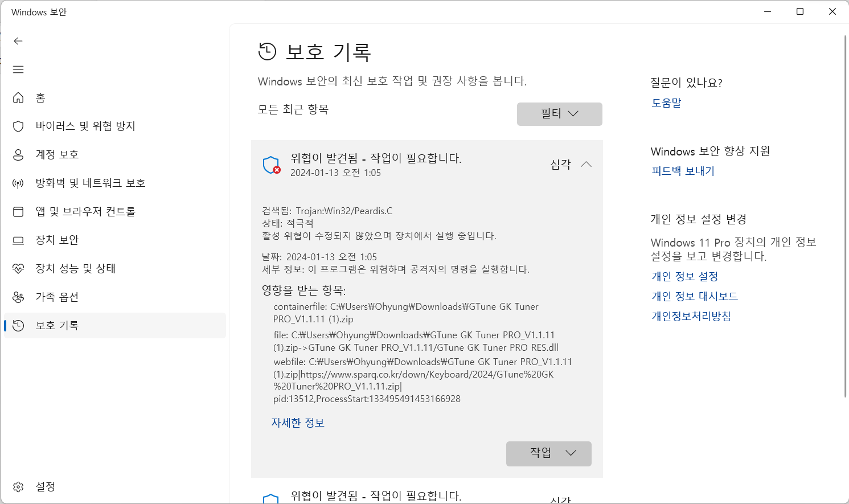Screen dimensions: 849x504
Task: Click the gear icon for 설정
Action: pyautogui.click(x=18, y=487)
